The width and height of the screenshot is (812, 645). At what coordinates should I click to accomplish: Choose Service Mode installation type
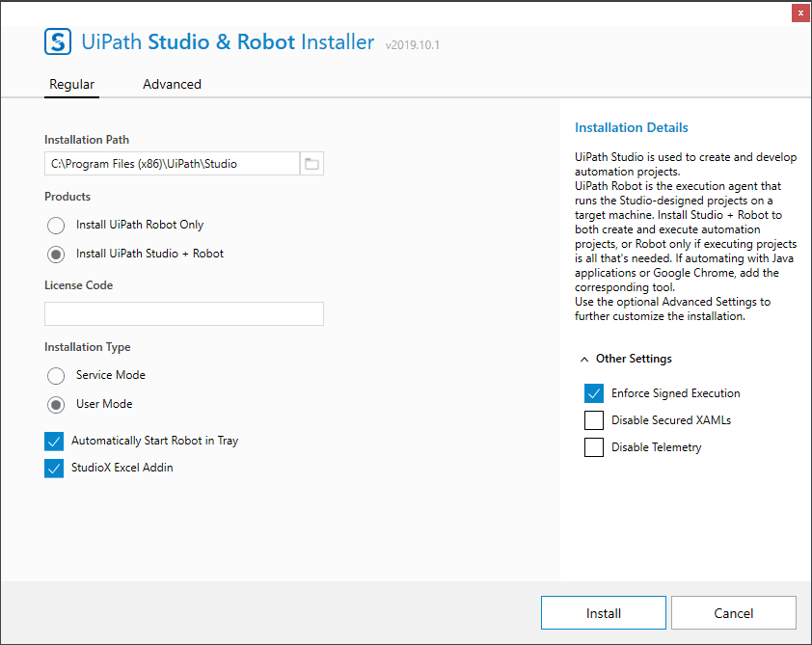point(56,375)
